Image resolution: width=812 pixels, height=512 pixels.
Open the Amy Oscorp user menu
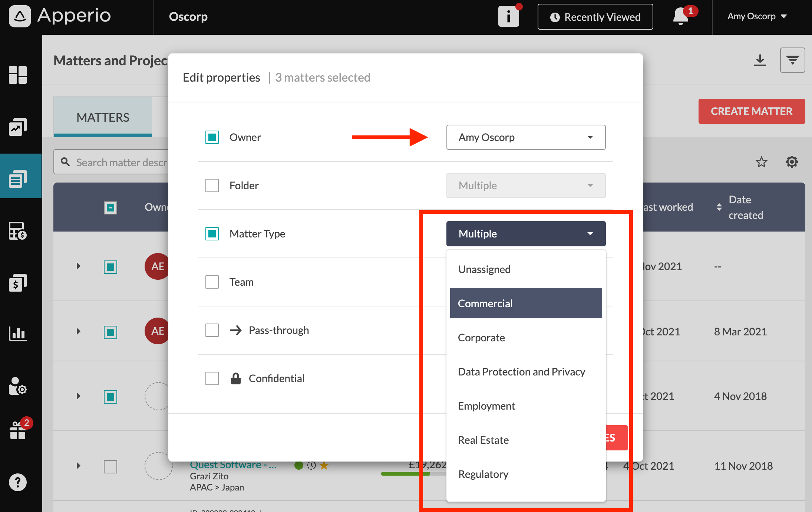[757, 16]
